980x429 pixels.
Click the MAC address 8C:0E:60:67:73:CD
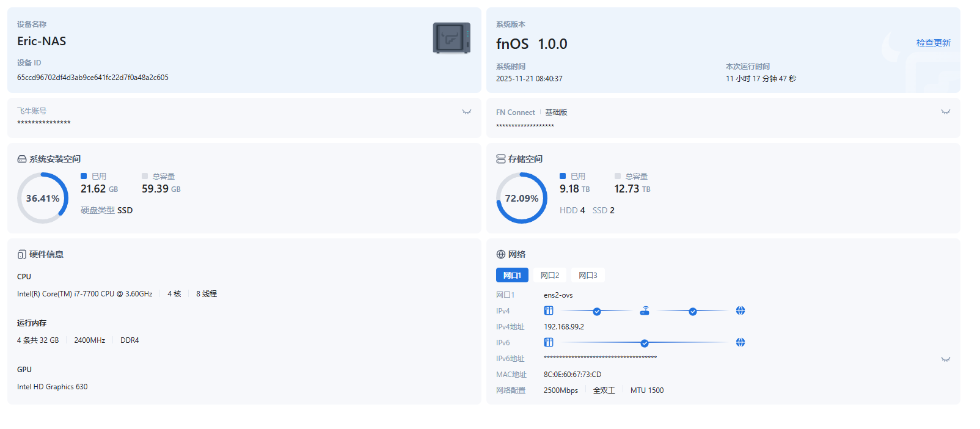(x=572, y=375)
